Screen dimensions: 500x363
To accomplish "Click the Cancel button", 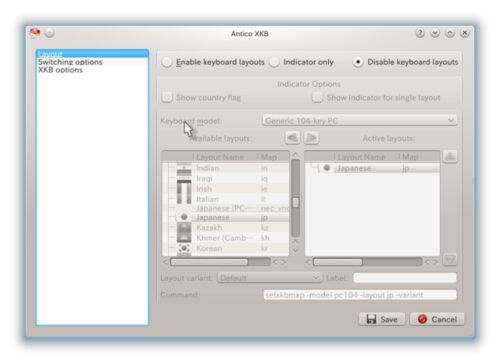I will tap(437, 319).
